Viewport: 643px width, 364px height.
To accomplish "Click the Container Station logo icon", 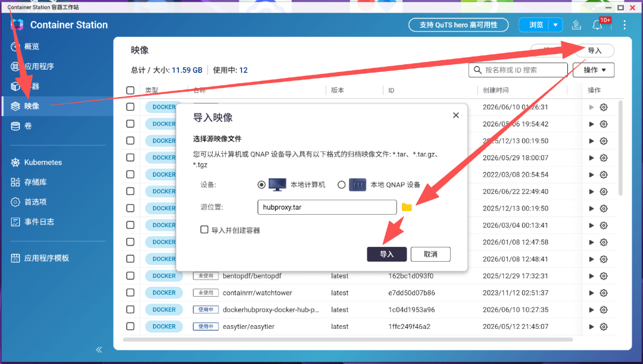I will [x=17, y=24].
